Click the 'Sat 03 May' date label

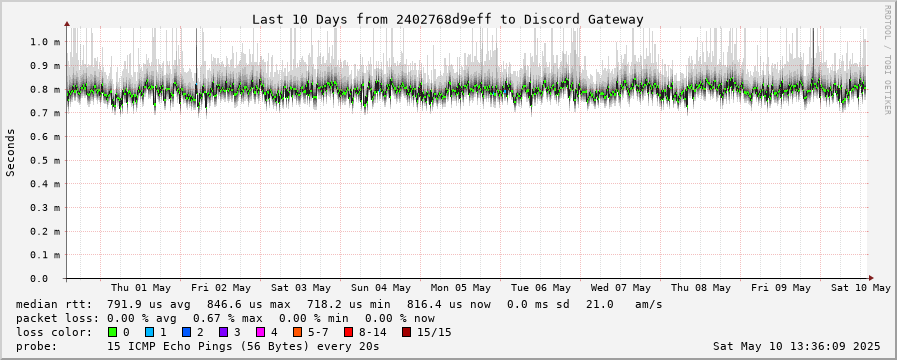(x=301, y=288)
